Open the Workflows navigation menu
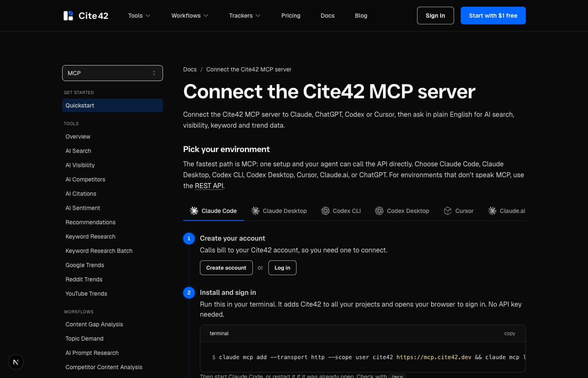 coord(190,16)
